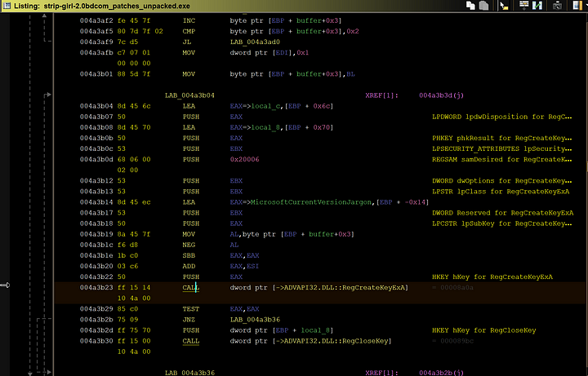Click the 'LPCSTR lpSubKey' comment
Image resolution: width=588 pixels, height=376 pixels.
tap(502, 223)
